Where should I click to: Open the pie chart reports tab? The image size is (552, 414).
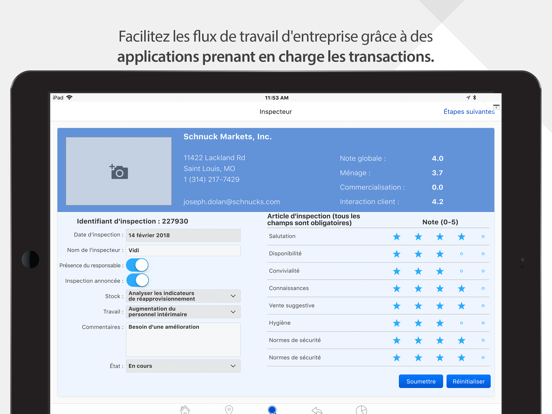pyautogui.click(x=361, y=409)
